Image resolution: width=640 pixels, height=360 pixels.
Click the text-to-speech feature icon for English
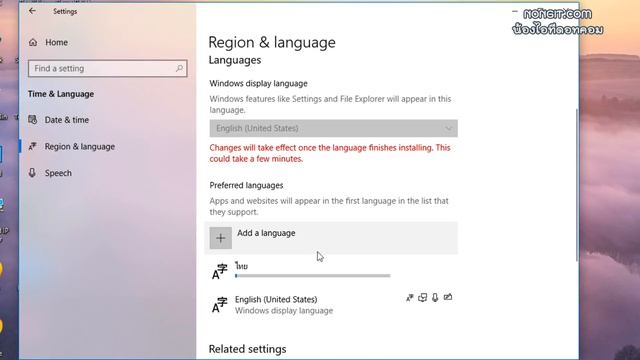[422, 298]
